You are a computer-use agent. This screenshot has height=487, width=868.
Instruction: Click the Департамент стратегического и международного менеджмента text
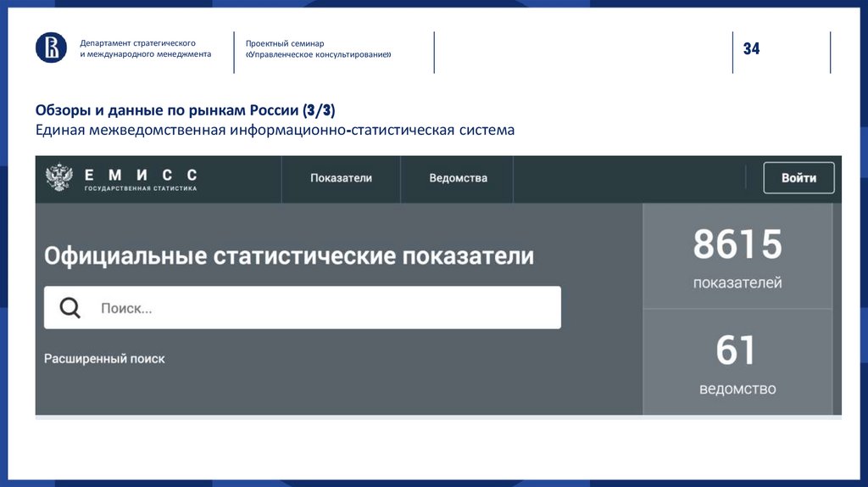point(146,48)
